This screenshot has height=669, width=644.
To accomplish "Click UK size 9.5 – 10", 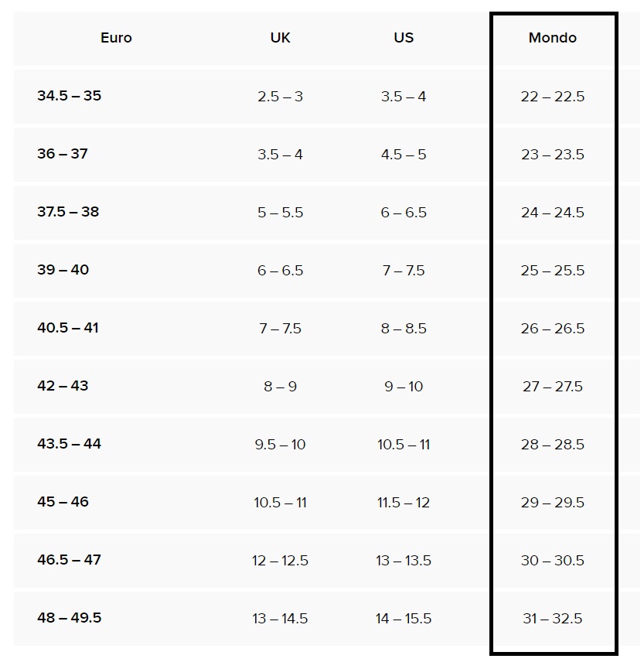I will (280, 445).
